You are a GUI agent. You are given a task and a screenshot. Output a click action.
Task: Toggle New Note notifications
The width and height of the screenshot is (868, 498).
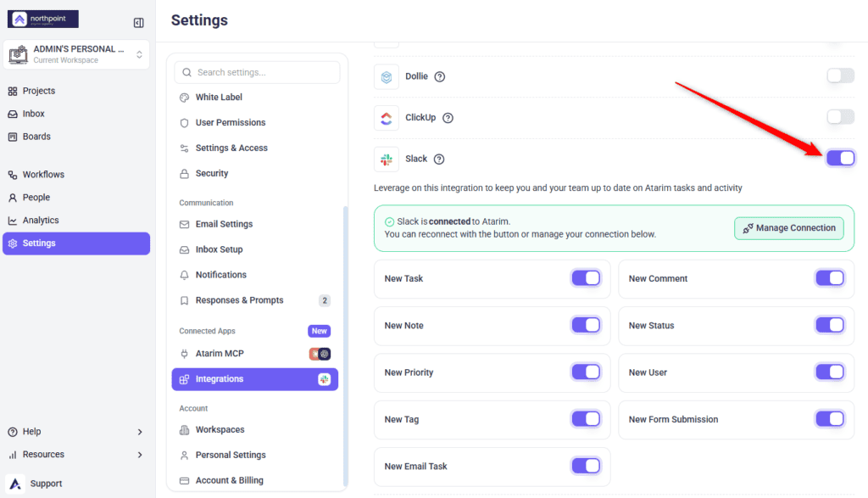coord(586,325)
